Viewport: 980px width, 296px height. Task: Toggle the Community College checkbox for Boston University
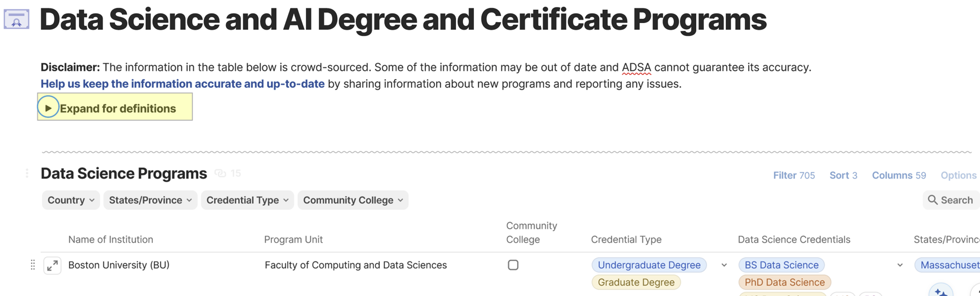(513, 265)
